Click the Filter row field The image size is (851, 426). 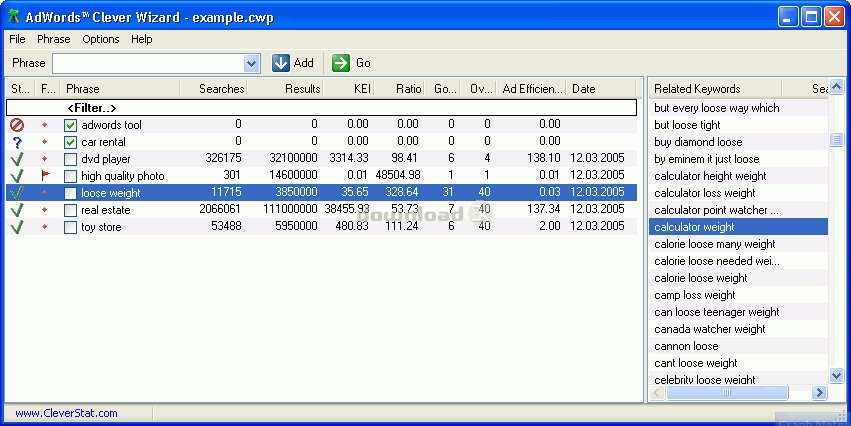321,108
